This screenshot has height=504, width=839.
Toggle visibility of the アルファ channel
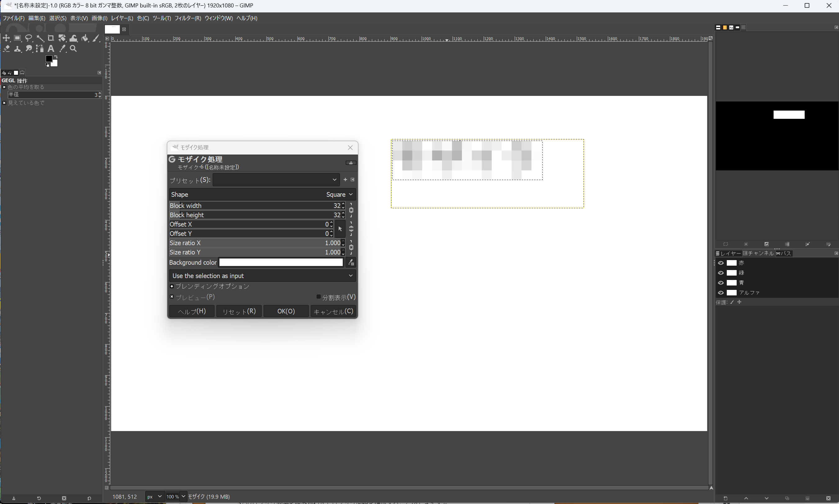(x=721, y=293)
